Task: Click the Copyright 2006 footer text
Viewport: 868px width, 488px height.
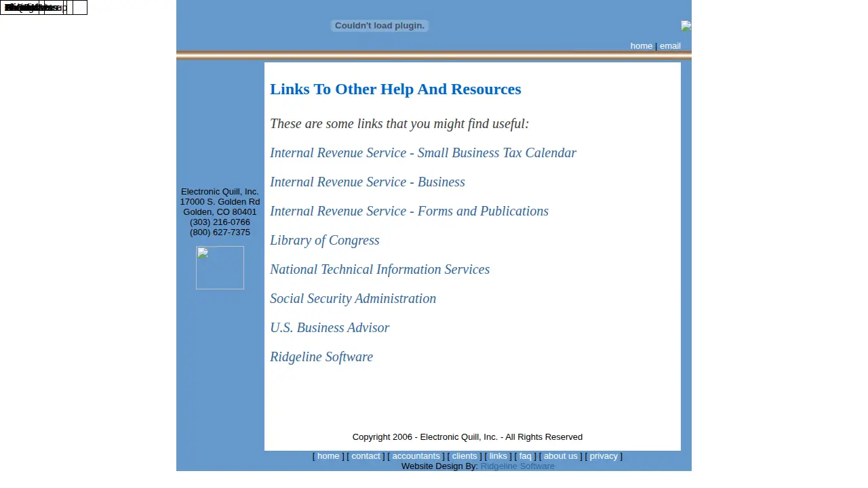Action: pyautogui.click(x=467, y=437)
